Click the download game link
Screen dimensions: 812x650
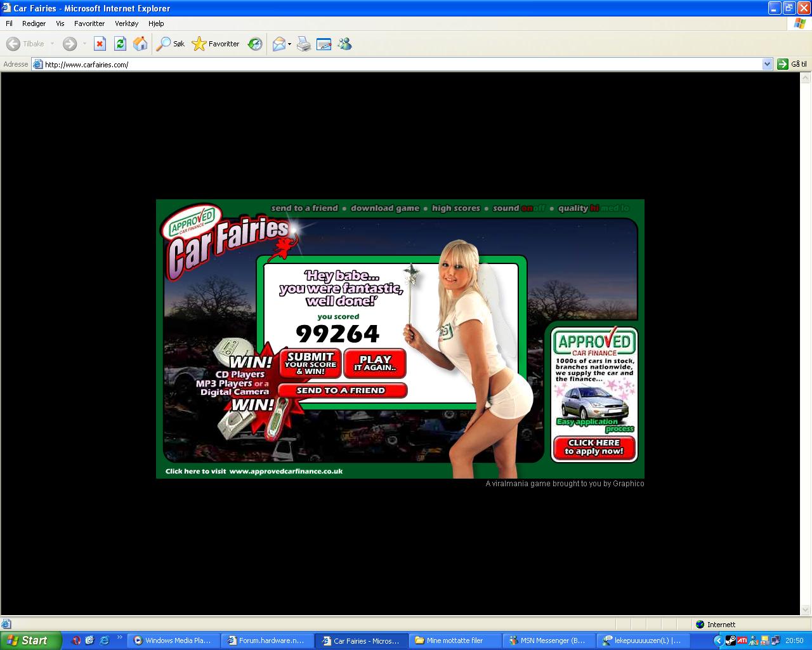coord(385,208)
